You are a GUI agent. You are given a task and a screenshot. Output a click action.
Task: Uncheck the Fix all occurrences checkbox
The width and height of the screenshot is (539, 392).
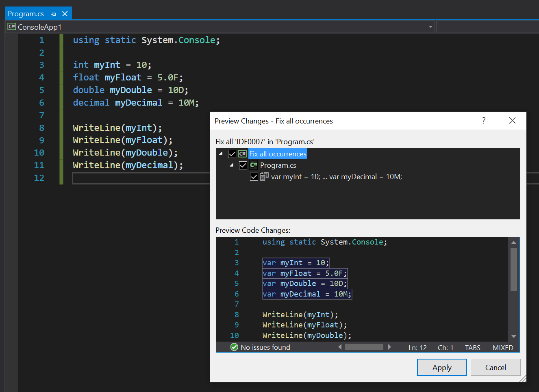tap(232, 154)
